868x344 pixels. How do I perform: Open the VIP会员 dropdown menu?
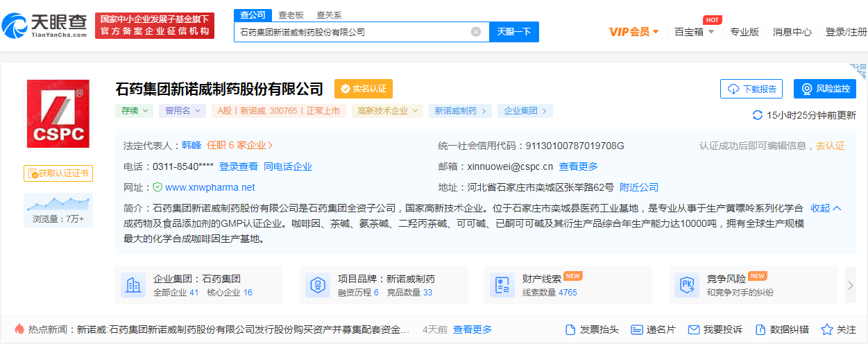[x=633, y=32]
